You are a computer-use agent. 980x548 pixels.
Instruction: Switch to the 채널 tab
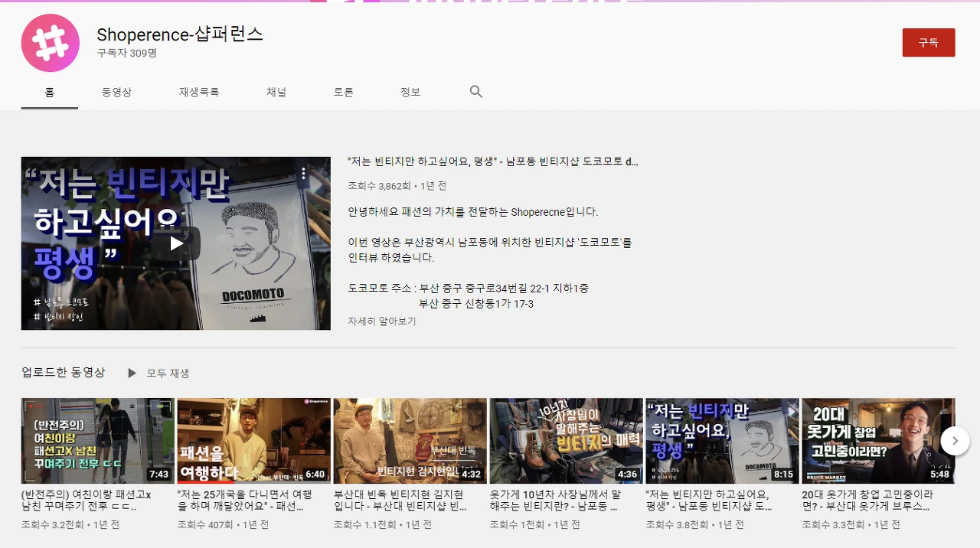[276, 92]
